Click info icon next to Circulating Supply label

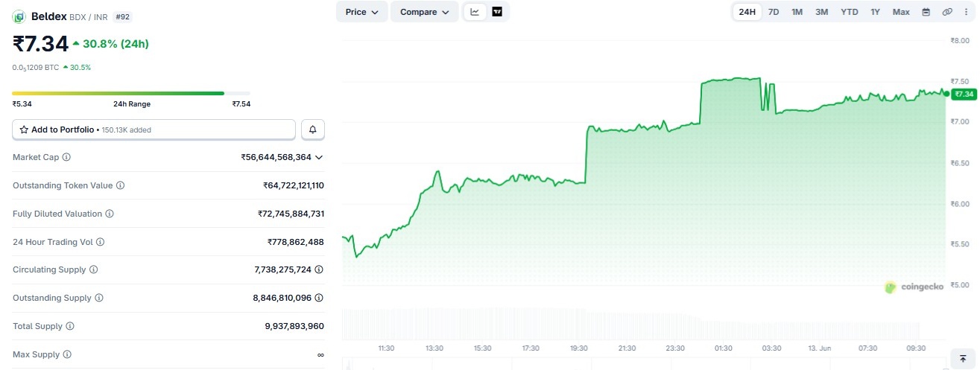coord(93,269)
